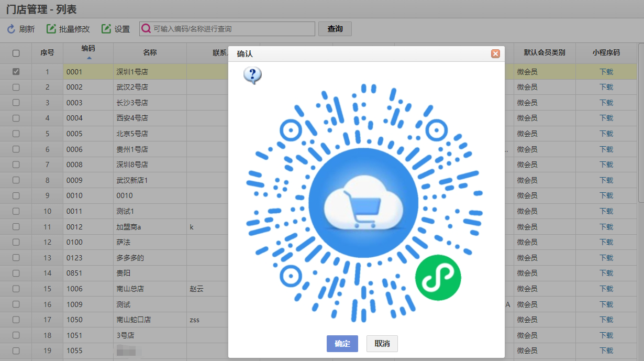The width and height of the screenshot is (644, 361).
Task: Click the 刷新 refresh label
Action: coord(27,29)
